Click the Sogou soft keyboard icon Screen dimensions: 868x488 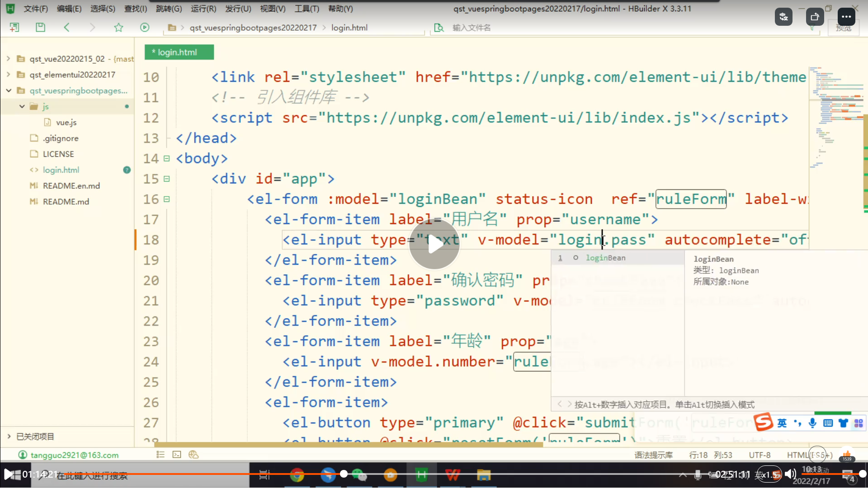pos(828,423)
